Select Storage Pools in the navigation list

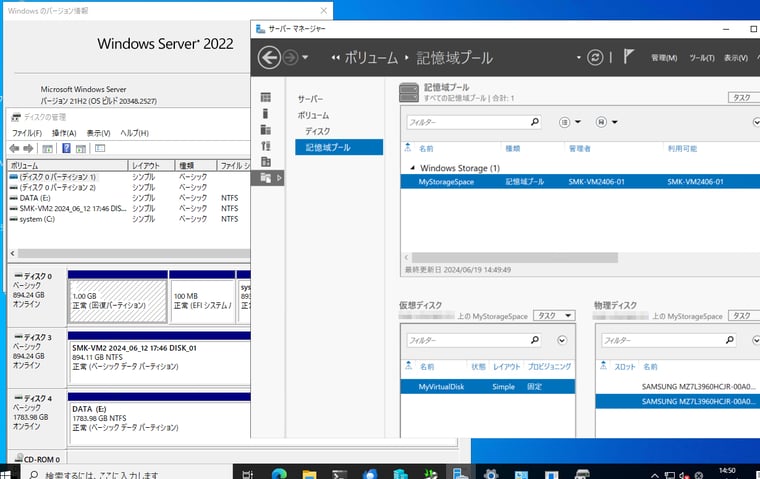pos(339,147)
